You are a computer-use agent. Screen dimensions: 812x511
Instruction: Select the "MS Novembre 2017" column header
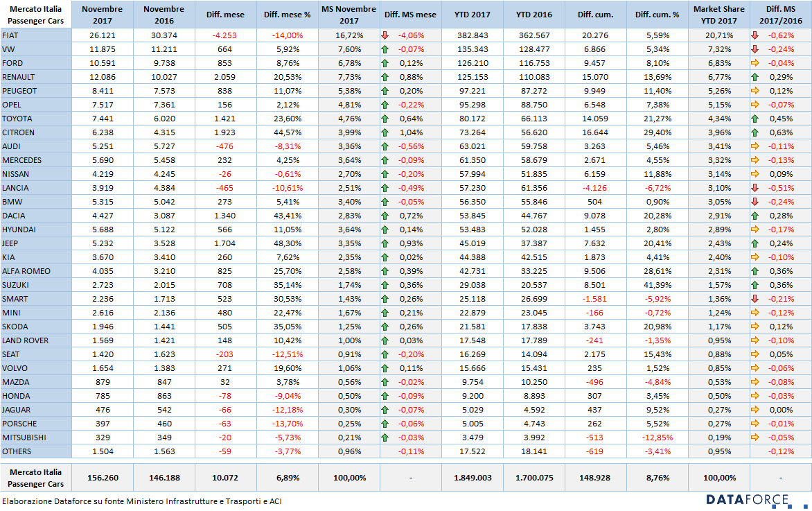tap(349, 15)
